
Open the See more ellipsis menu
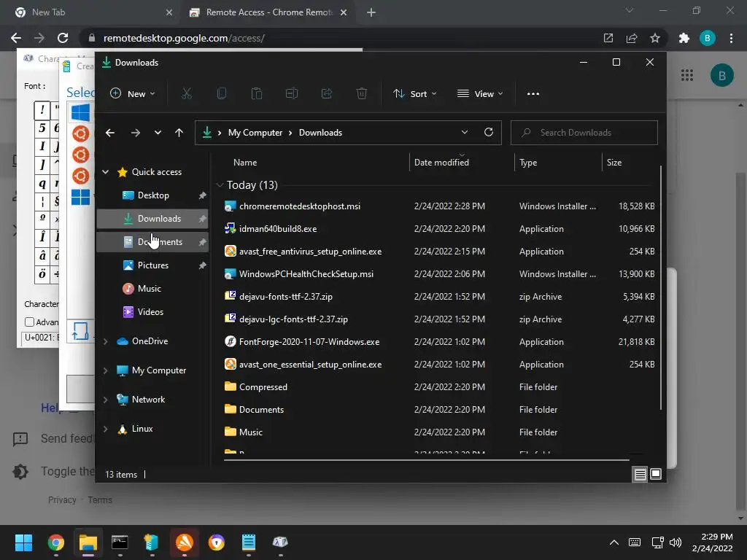pos(533,94)
